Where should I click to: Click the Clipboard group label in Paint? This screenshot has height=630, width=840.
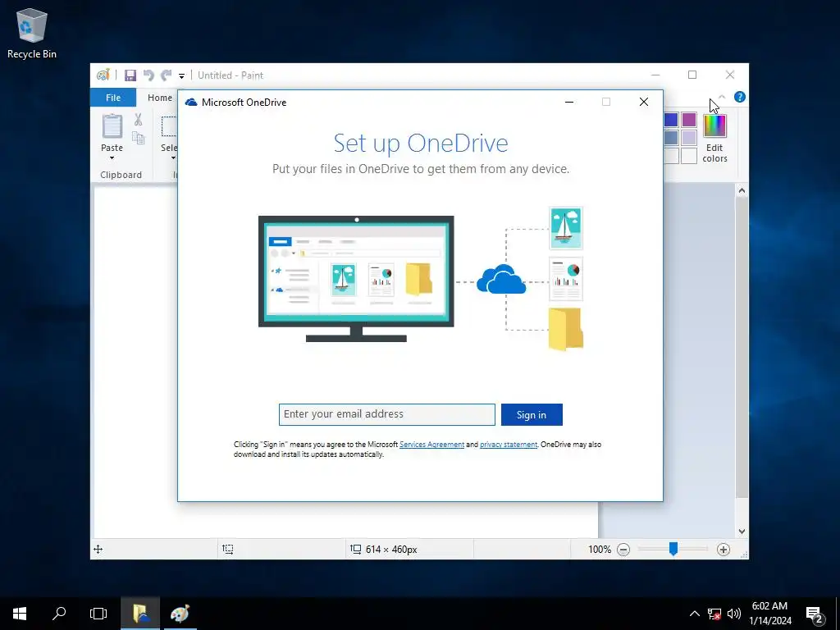coord(121,175)
